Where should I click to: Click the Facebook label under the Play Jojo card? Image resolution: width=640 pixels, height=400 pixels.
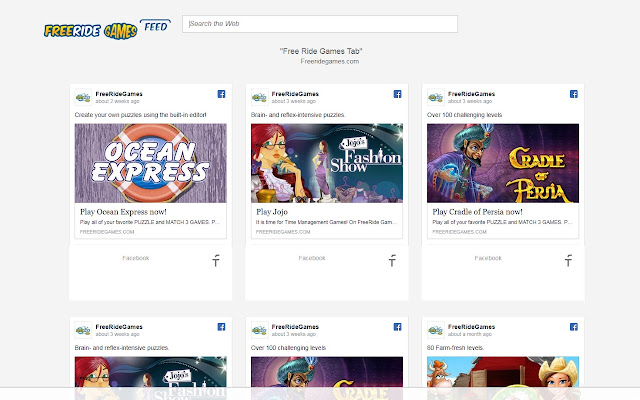coord(312,258)
